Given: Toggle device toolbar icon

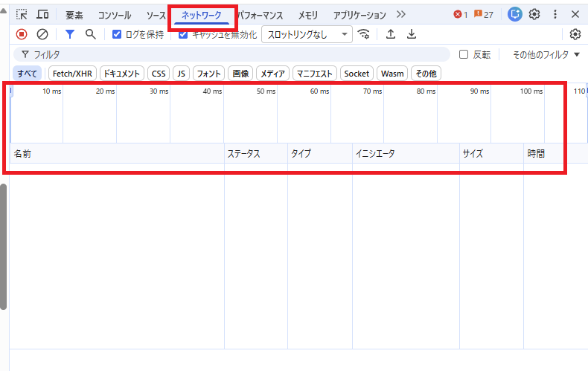Looking at the screenshot, I should (42, 15).
